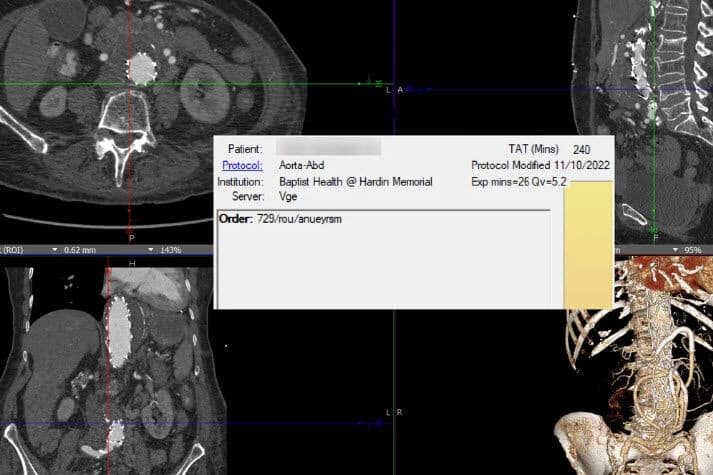Click the 143% zoom value
Viewport: 713px width, 475px height.
click(171, 250)
